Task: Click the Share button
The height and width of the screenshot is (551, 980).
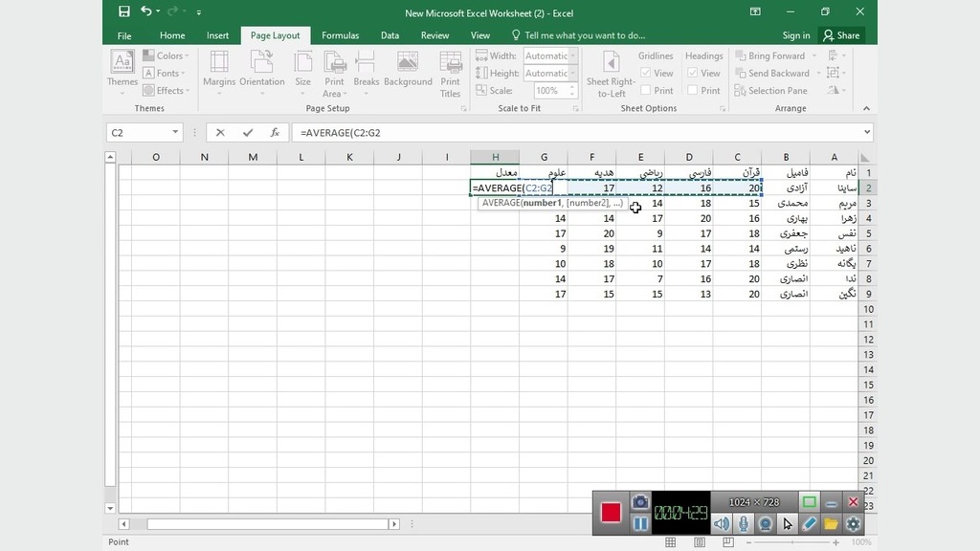Action: point(841,35)
